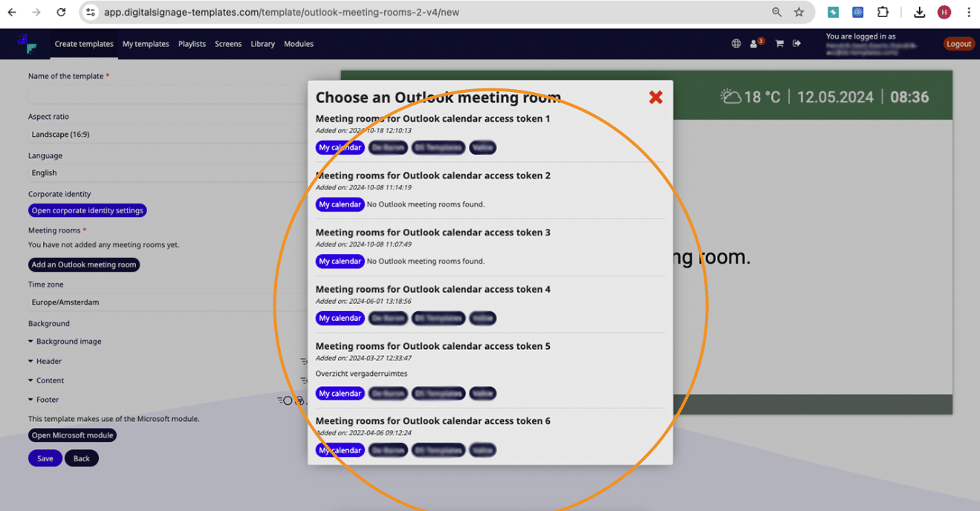Expand the Content section

pyautogui.click(x=46, y=380)
